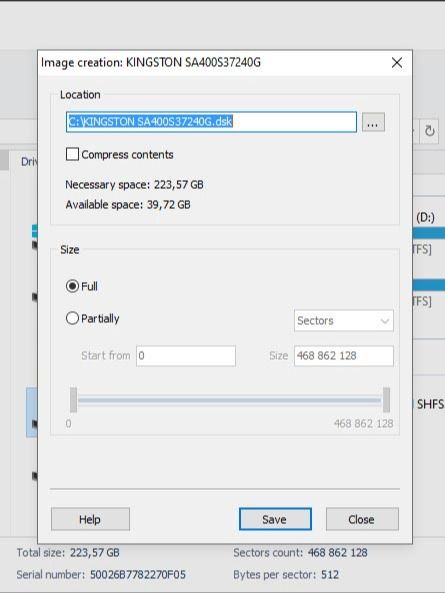Click the Save button

click(275, 519)
